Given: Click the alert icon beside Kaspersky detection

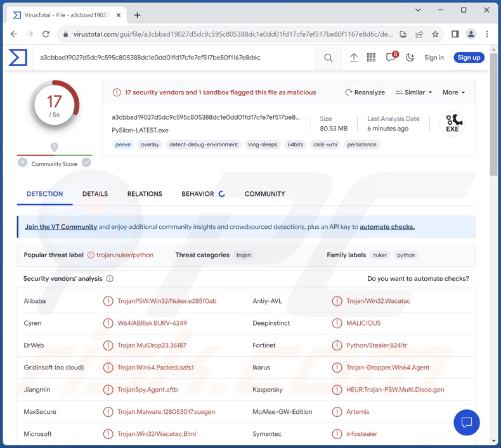Looking at the screenshot, I should pyautogui.click(x=337, y=390).
